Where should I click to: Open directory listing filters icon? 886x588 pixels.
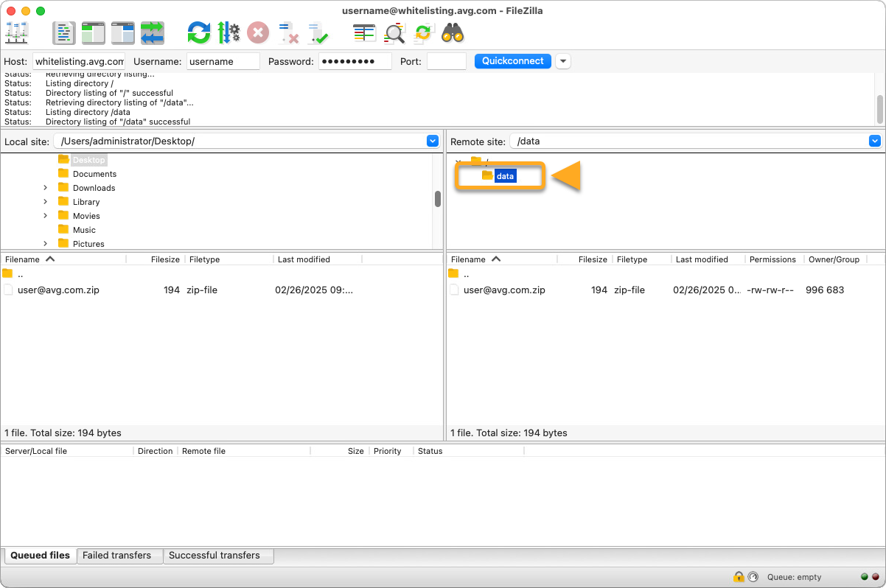[364, 33]
